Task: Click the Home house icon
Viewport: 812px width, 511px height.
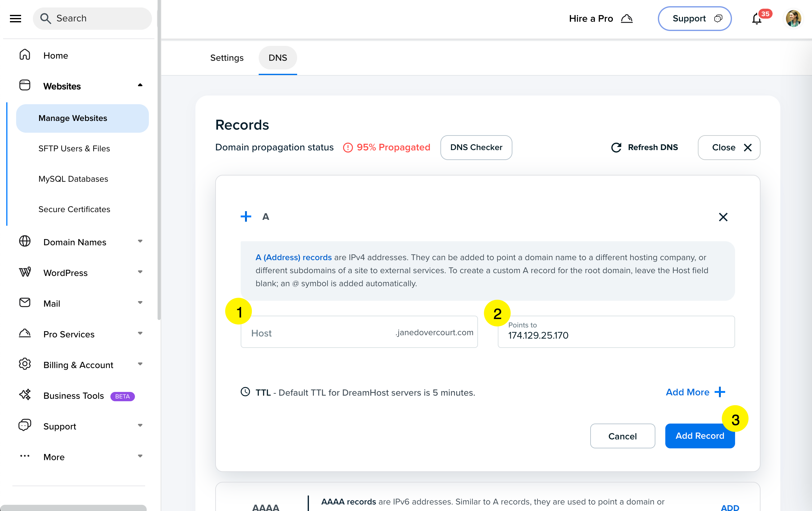Action: [25, 55]
